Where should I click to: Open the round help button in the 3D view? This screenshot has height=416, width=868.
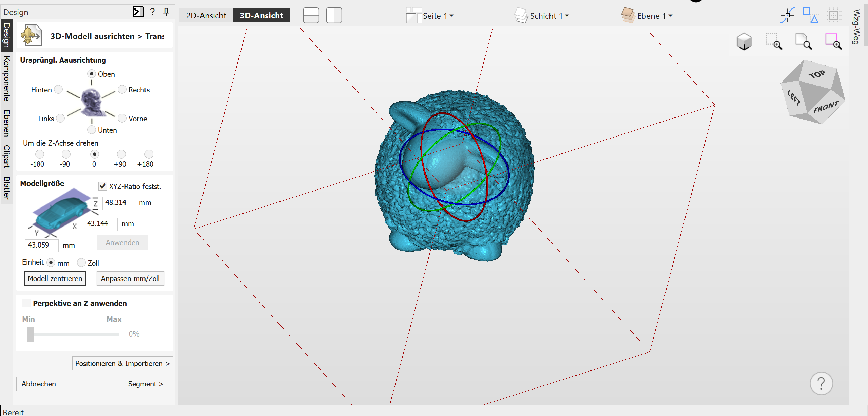point(821,383)
